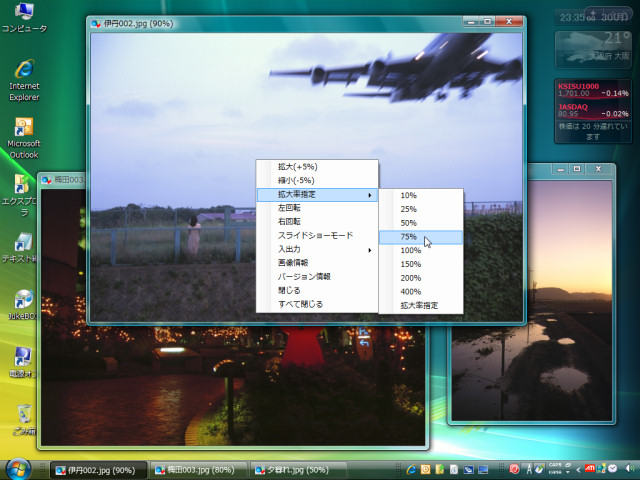Open Microsoft Outlook desktop shortcut

24,138
